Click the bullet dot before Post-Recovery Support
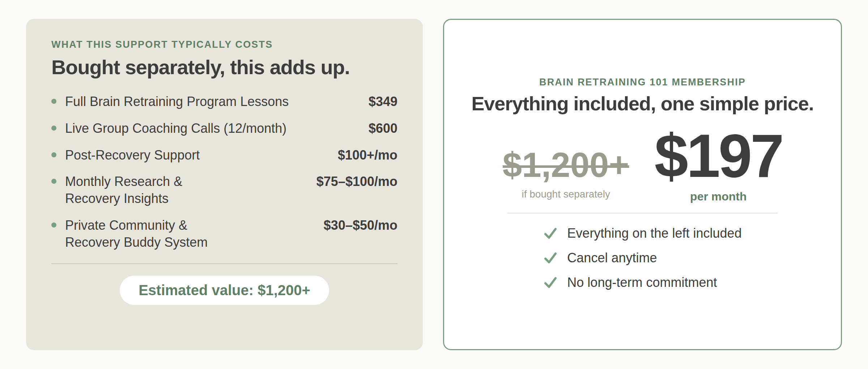868x369 pixels. 54,155
